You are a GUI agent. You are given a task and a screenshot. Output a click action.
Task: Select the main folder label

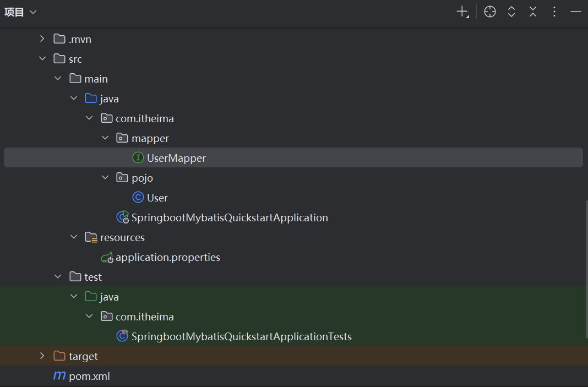[96, 79]
